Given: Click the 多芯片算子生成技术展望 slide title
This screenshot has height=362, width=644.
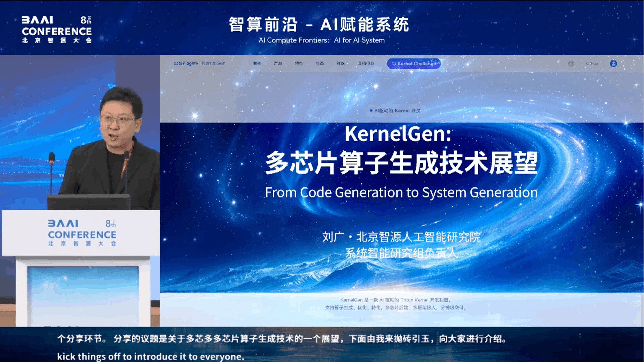Looking at the screenshot, I should [401, 163].
